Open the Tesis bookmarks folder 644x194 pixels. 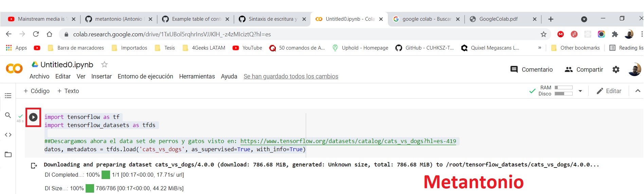pyautogui.click(x=165, y=48)
